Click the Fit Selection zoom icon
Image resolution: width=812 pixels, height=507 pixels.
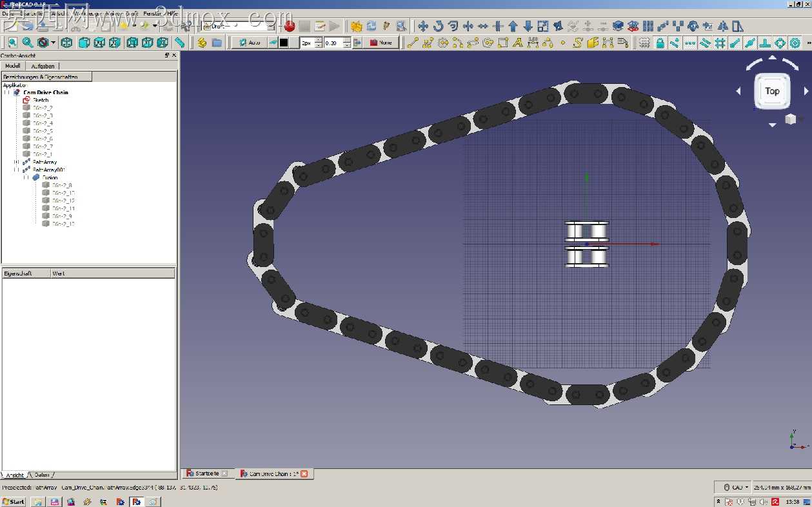coord(28,43)
